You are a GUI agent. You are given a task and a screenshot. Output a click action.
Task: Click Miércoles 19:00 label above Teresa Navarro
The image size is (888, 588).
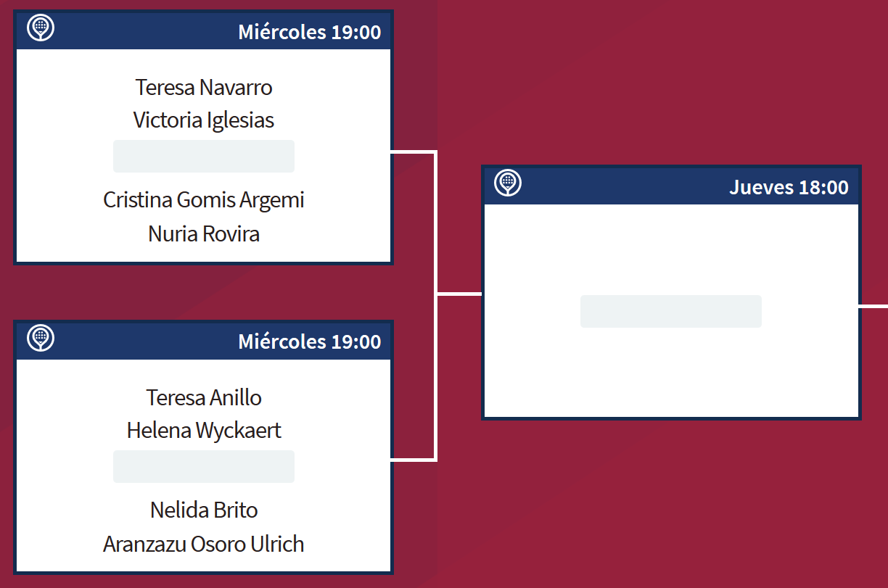click(310, 32)
